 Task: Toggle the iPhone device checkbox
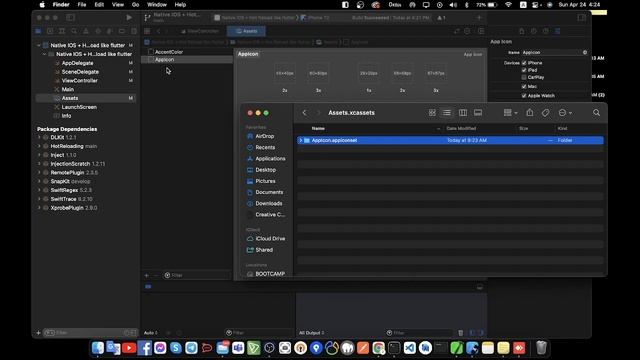tap(524, 63)
